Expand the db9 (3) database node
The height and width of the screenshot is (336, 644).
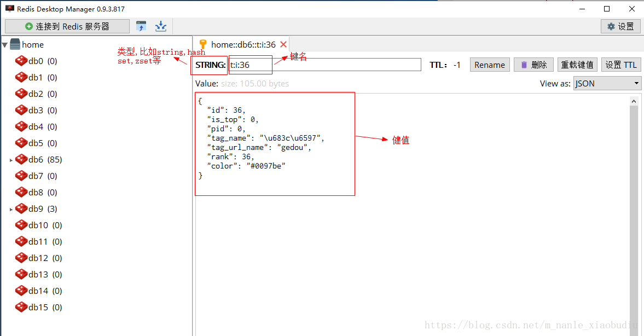(11, 210)
